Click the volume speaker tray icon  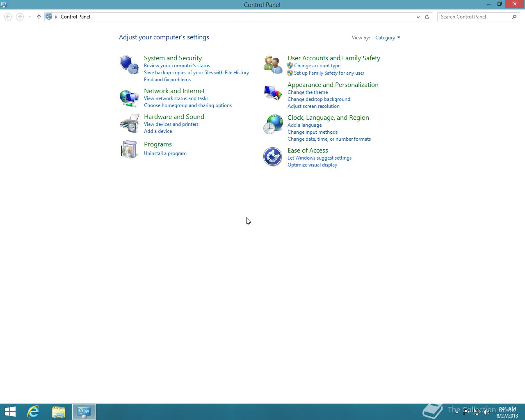point(486,412)
